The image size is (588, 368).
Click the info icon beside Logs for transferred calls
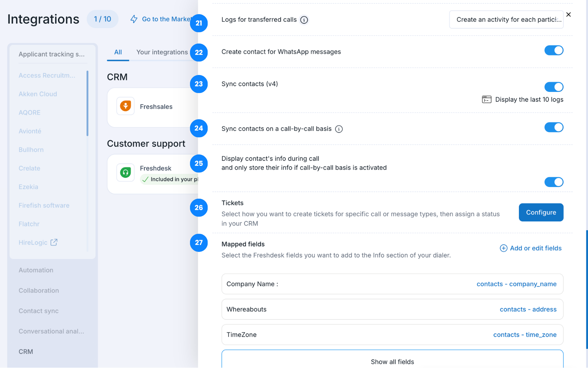(304, 20)
